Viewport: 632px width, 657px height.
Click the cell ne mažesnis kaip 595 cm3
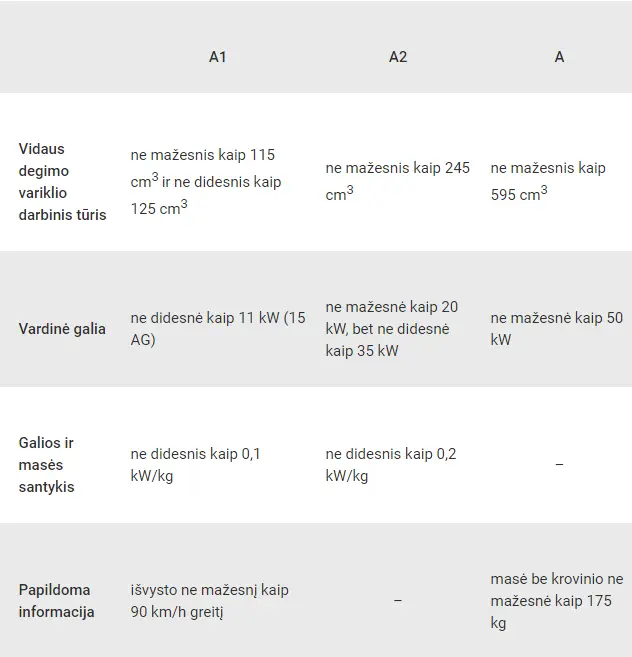tap(548, 181)
